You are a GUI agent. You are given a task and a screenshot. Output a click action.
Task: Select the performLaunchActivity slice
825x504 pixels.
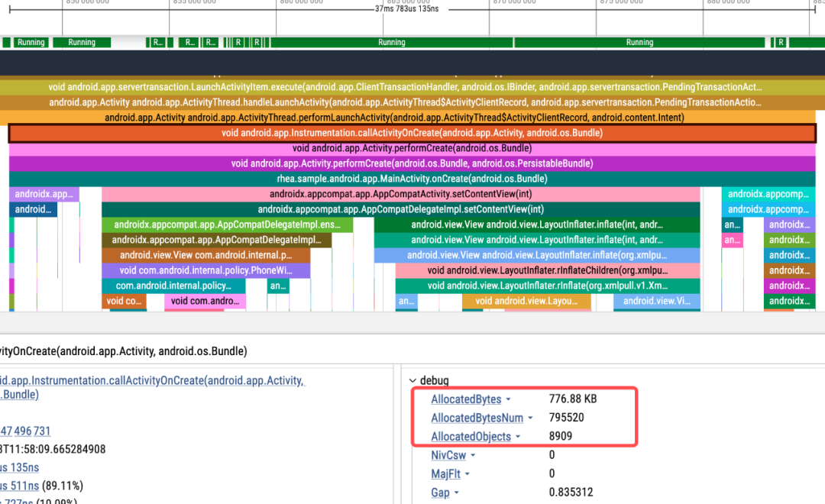coord(394,118)
